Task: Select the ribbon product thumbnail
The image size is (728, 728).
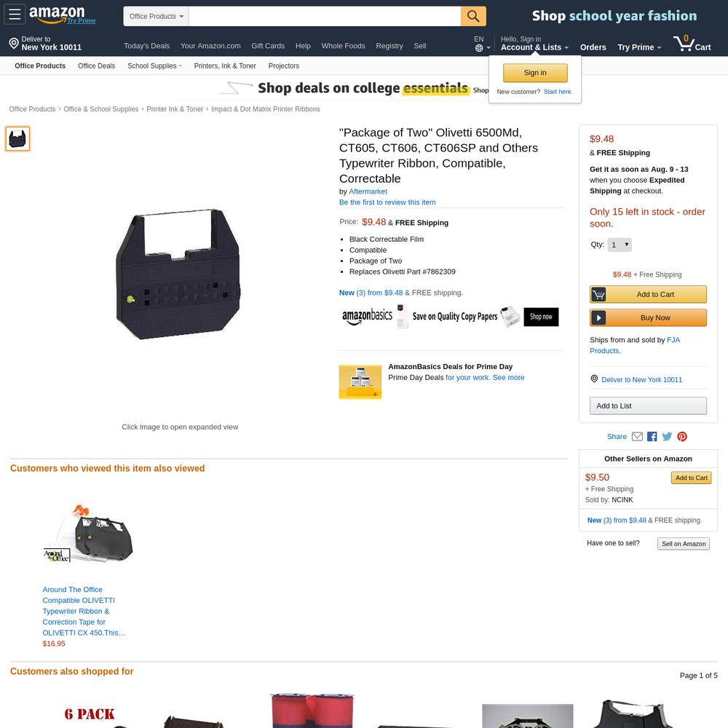Action: point(17,139)
